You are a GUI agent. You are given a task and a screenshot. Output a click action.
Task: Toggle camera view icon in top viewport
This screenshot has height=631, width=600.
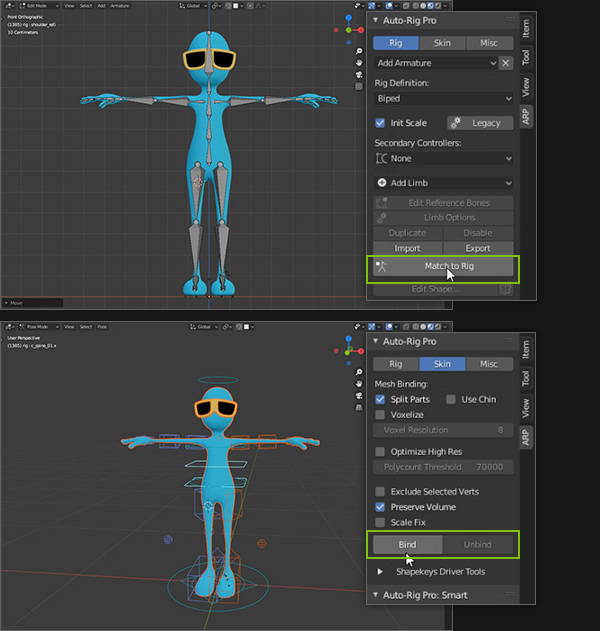coord(359,74)
